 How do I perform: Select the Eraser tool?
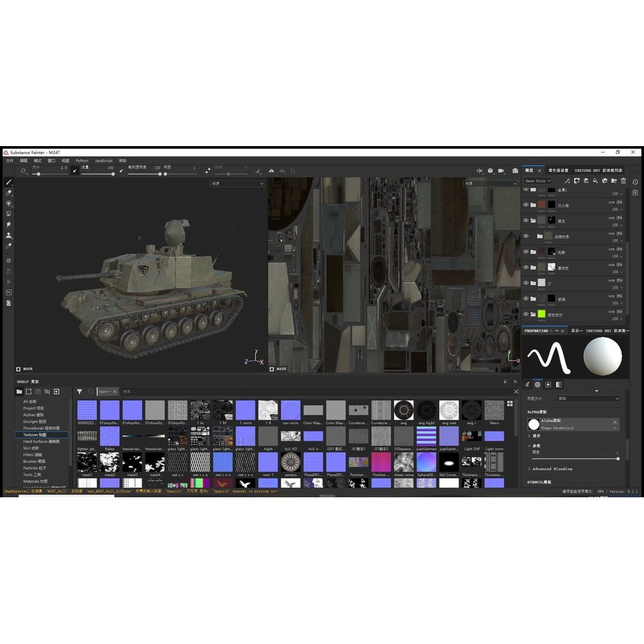click(x=8, y=193)
